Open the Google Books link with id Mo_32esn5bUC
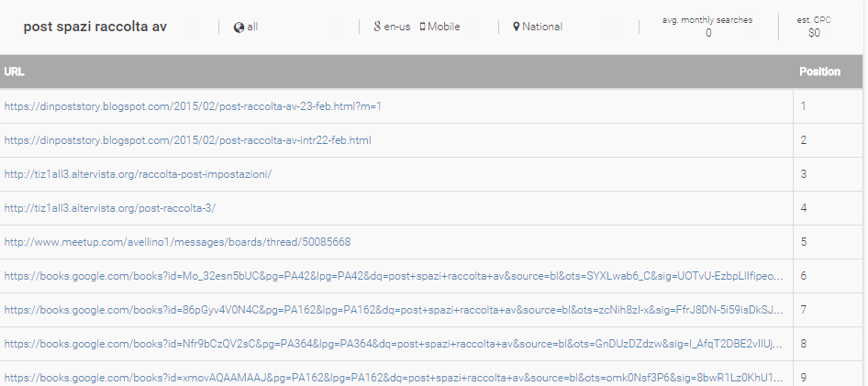 click(394, 276)
